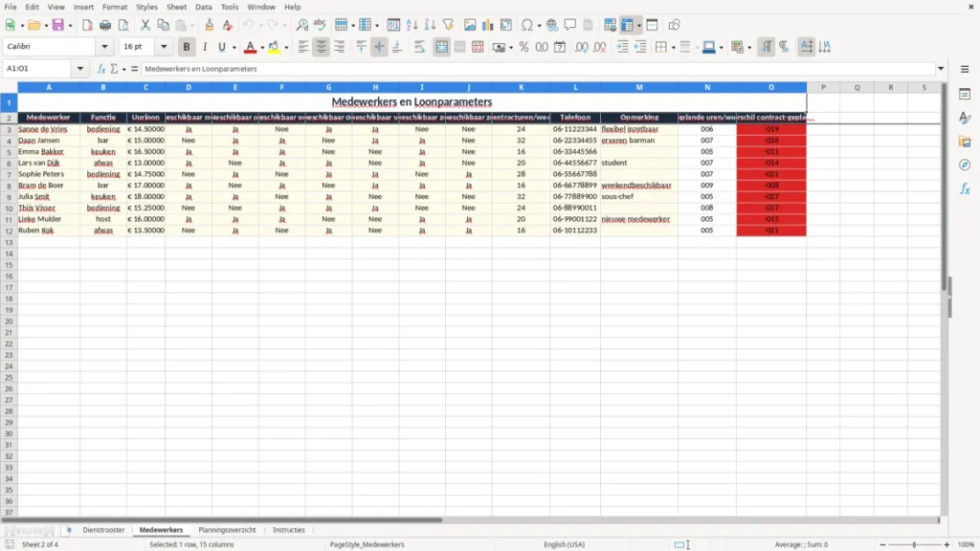Toggle Italic formatting
980x551 pixels.
(205, 47)
